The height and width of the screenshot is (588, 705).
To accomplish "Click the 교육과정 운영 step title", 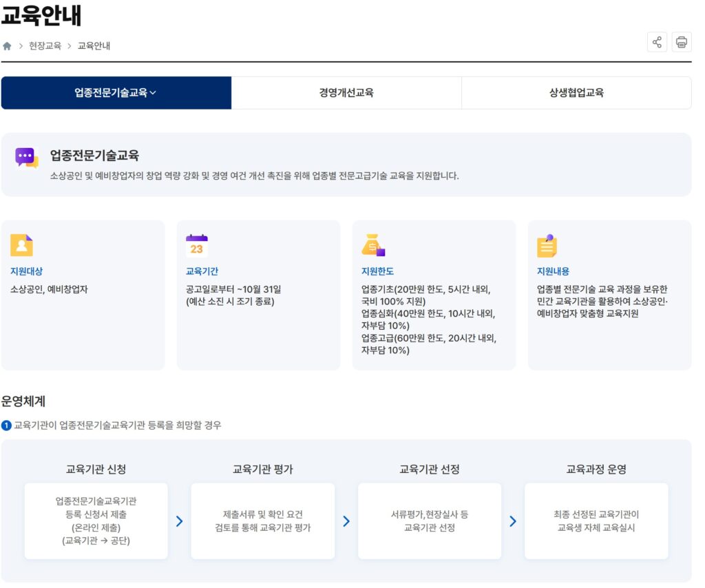I will 596,469.
